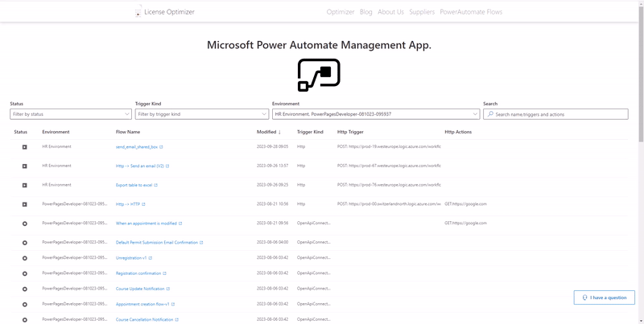Open external link icon next to Registration confirmation
The image size is (644, 324).
pos(165,273)
